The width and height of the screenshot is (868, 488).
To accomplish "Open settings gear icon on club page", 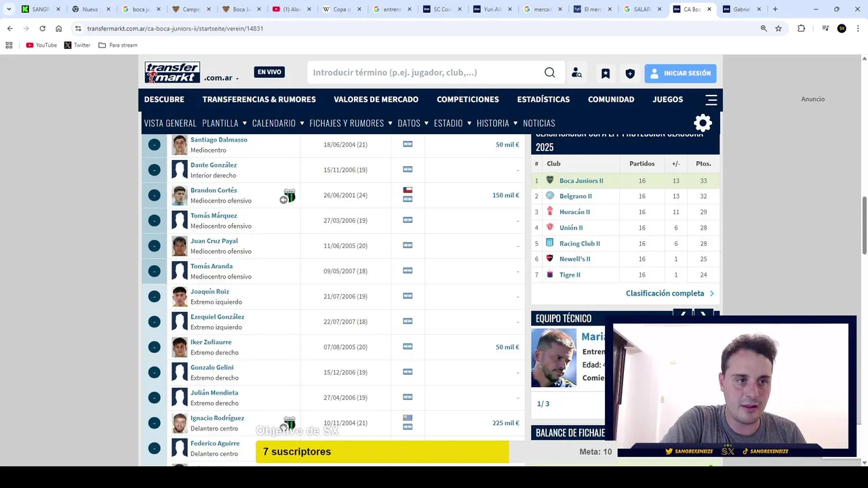I will (x=703, y=123).
